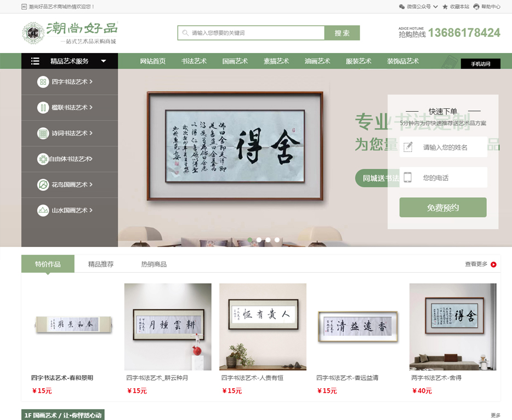This screenshot has height=420, width=512.
Task: Select the third banner carousel dot
Action: [268, 240]
